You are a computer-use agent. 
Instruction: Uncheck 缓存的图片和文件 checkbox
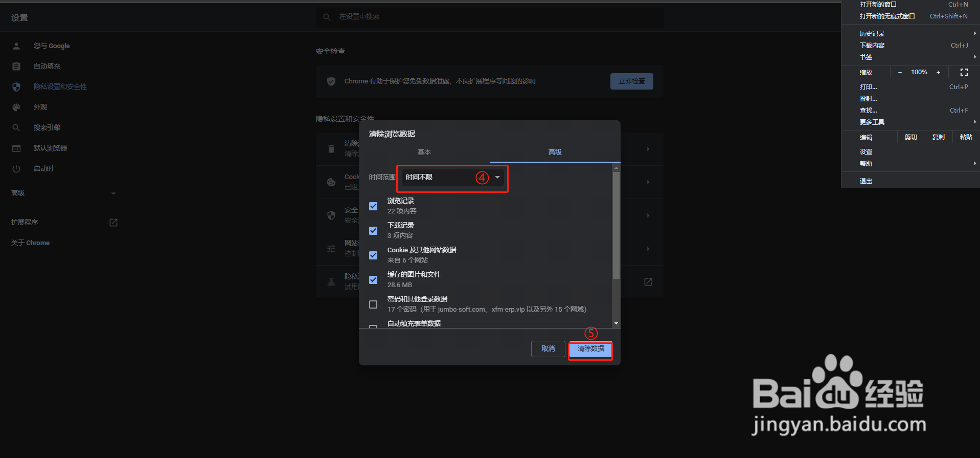point(373,280)
